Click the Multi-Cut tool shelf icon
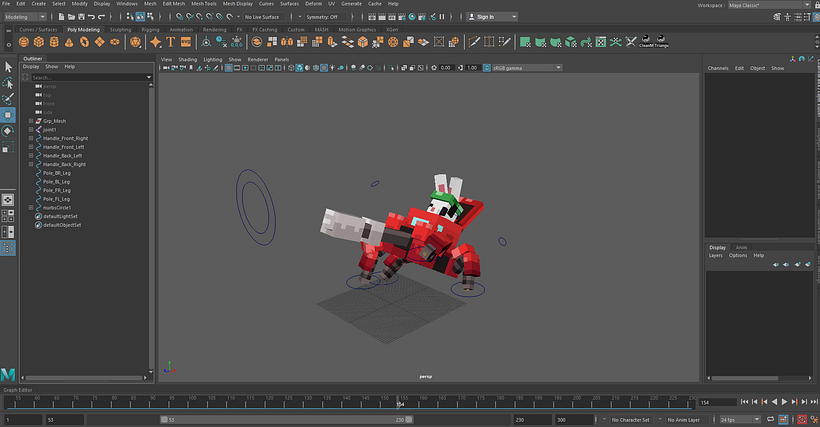 pyautogui.click(x=474, y=42)
